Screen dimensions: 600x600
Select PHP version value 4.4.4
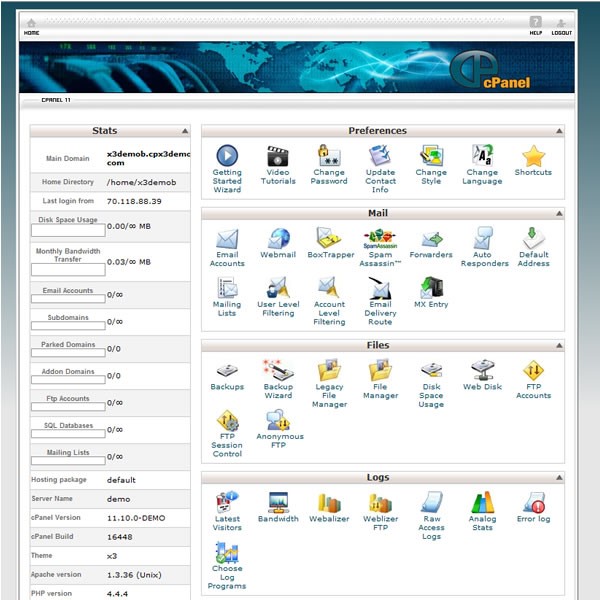tap(117, 594)
